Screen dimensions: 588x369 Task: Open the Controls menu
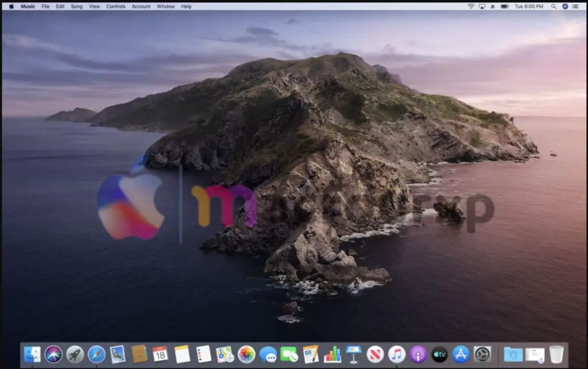click(115, 6)
